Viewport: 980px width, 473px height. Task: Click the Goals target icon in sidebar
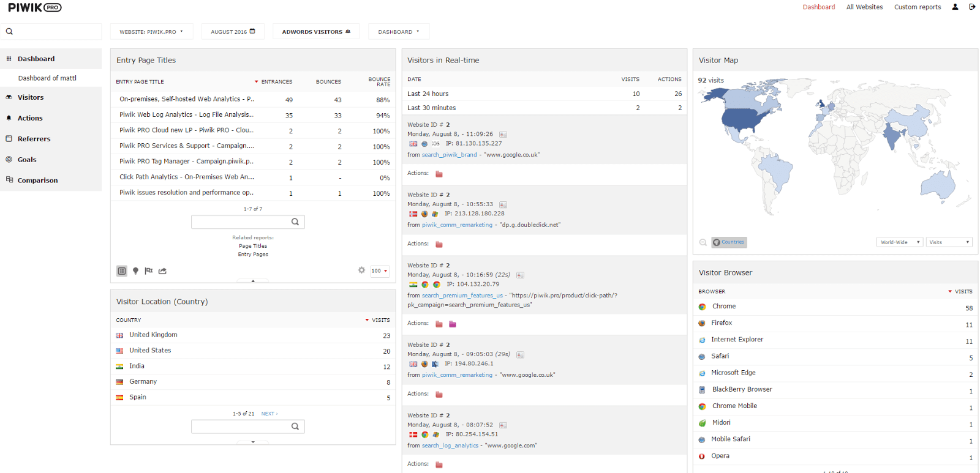[x=9, y=159]
